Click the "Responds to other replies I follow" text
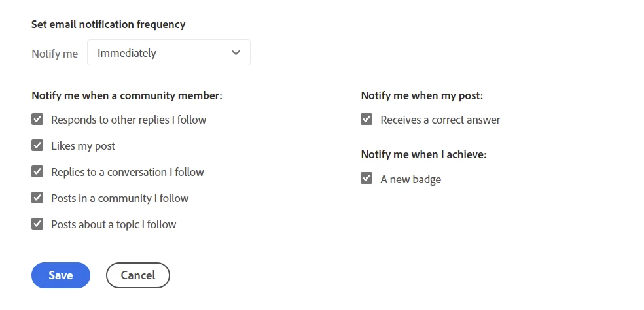 128,120
